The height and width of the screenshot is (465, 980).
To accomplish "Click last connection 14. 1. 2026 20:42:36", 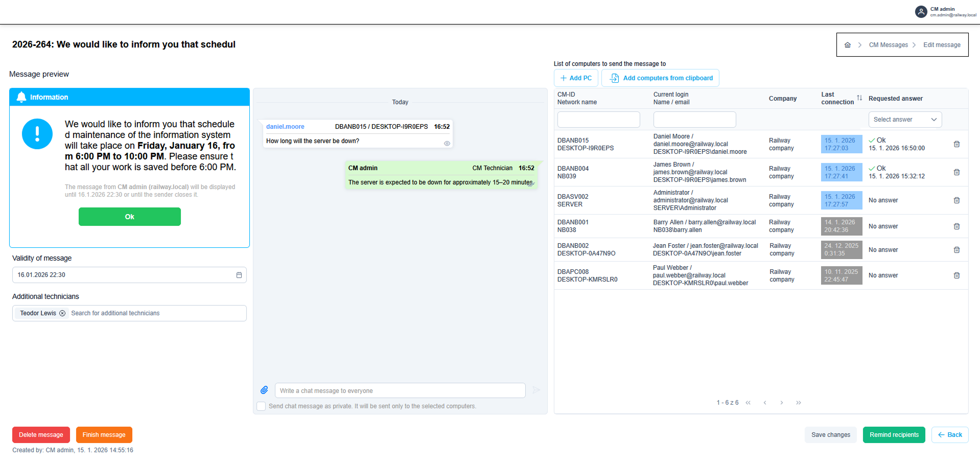I will [x=842, y=226].
